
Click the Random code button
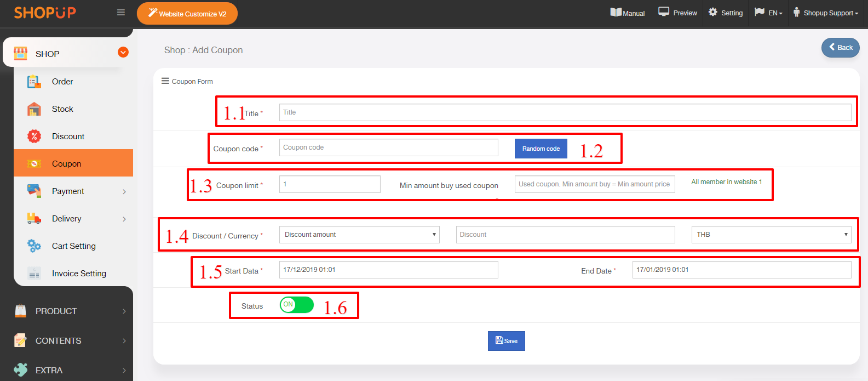click(x=541, y=149)
